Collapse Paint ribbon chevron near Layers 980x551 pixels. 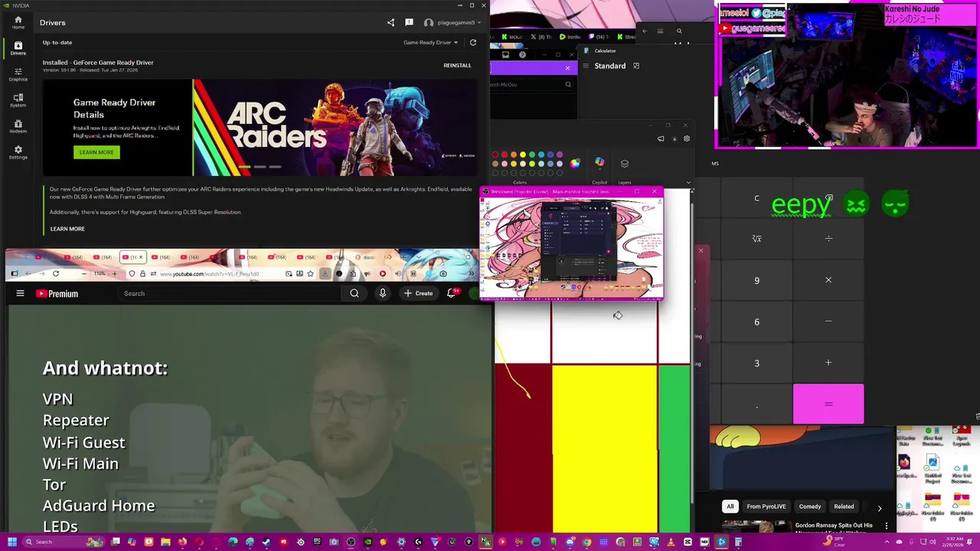click(688, 183)
